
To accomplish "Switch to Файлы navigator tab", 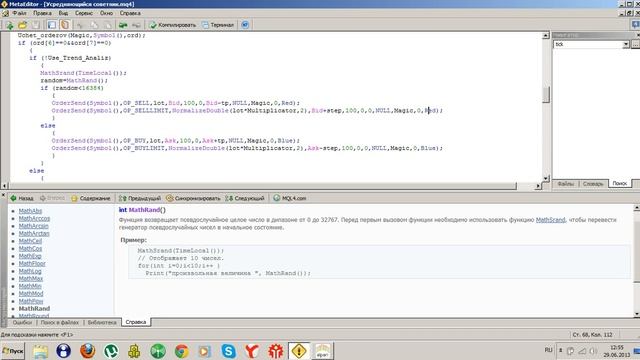I will click(566, 184).
